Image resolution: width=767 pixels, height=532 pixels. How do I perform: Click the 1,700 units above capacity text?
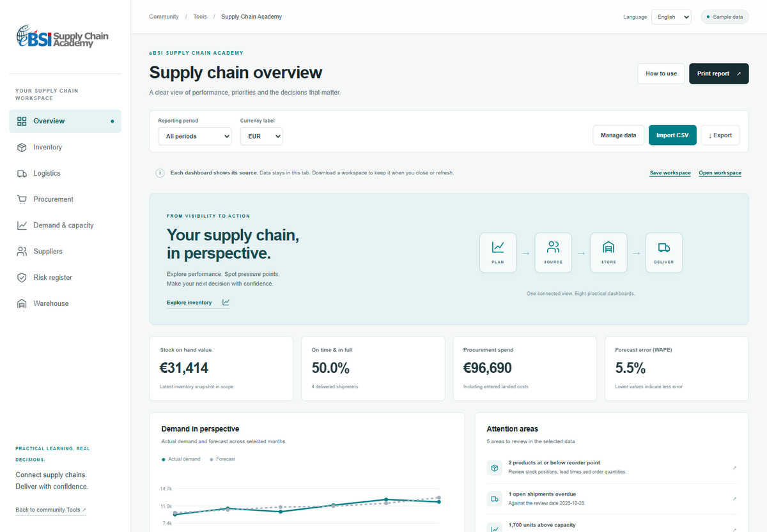pos(542,525)
